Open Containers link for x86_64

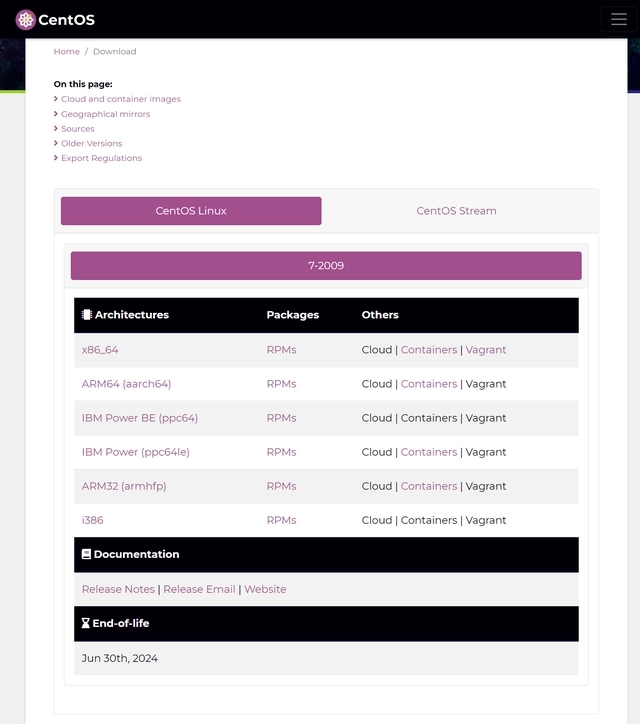(x=429, y=350)
